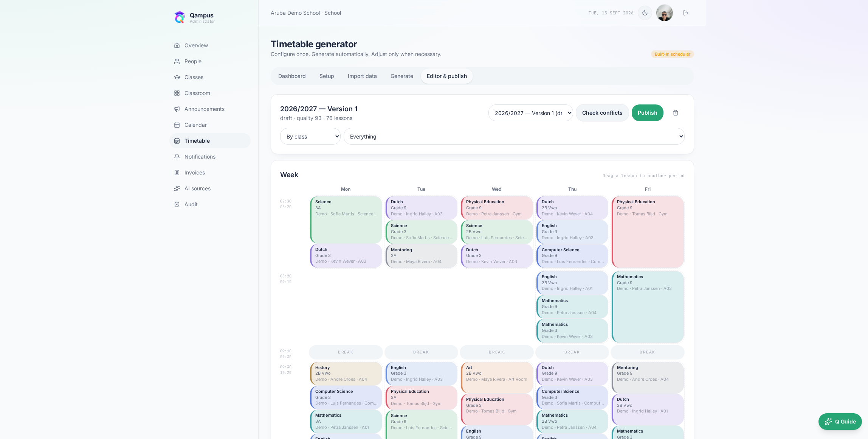Click the Timetable icon in sidebar

(177, 141)
